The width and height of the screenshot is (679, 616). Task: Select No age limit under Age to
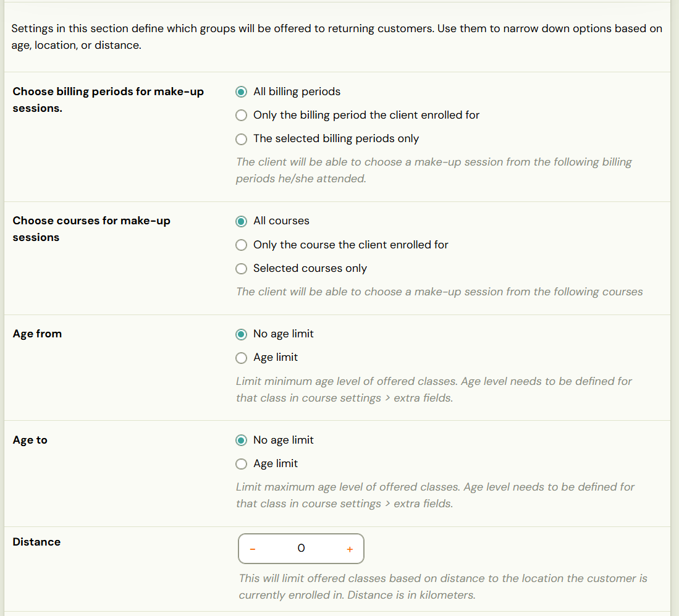241,441
